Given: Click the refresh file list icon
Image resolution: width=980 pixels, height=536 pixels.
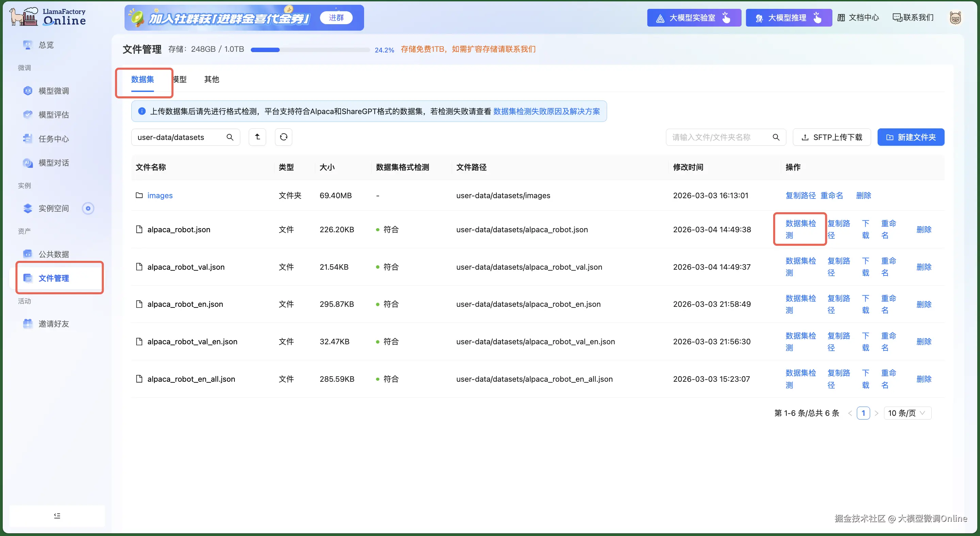Looking at the screenshot, I should 283,137.
